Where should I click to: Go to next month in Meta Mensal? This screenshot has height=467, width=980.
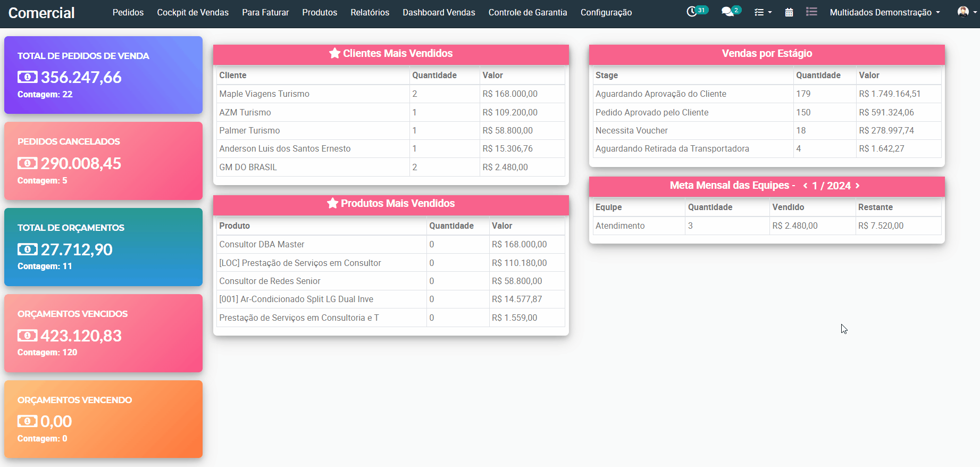858,186
